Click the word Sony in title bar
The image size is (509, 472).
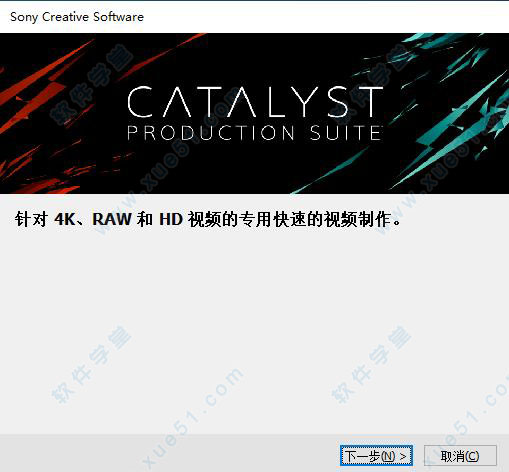[24, 17]
